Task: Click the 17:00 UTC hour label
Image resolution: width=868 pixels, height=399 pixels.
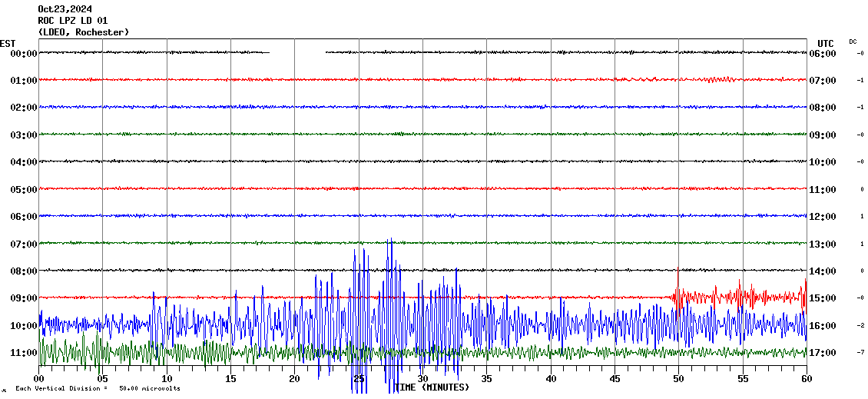Action: click(822, 353)
